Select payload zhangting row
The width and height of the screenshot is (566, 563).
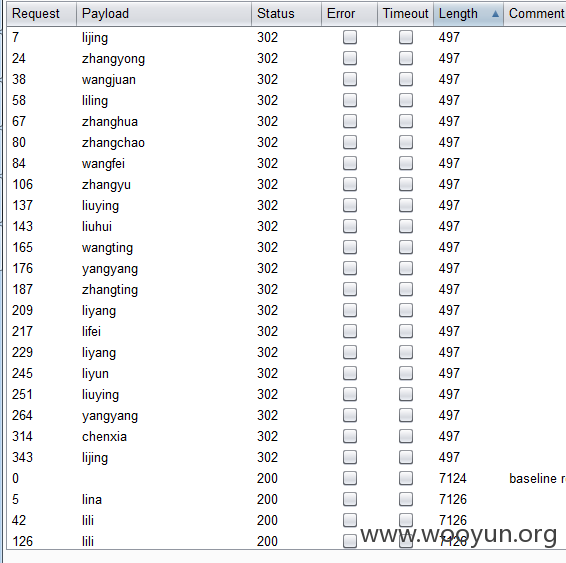click(110, 290)
